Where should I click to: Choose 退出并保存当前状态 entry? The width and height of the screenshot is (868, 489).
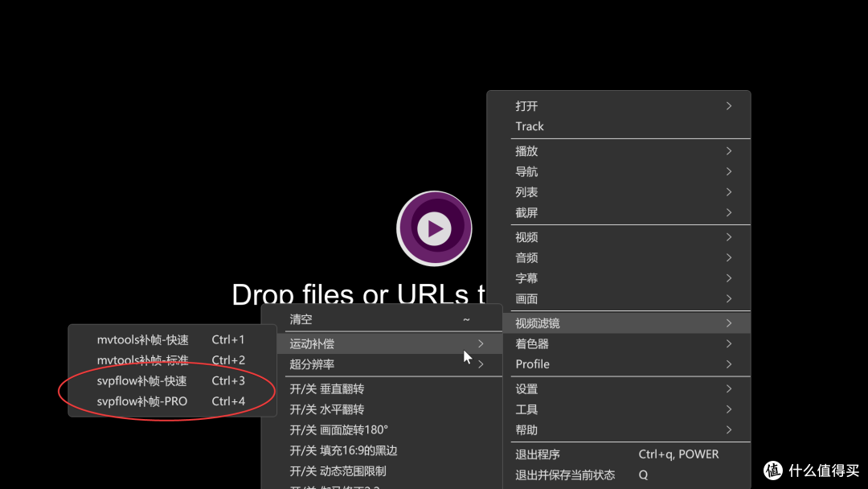pos(626,475)
